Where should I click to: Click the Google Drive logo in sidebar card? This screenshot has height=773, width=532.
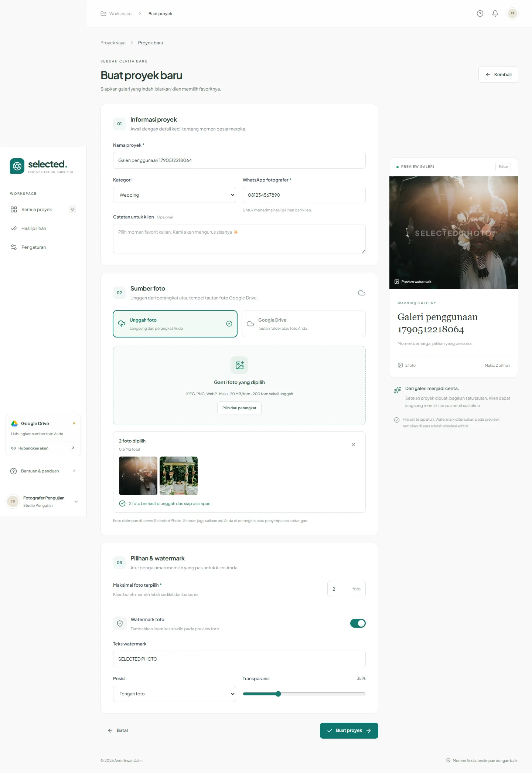coord(14,424)
